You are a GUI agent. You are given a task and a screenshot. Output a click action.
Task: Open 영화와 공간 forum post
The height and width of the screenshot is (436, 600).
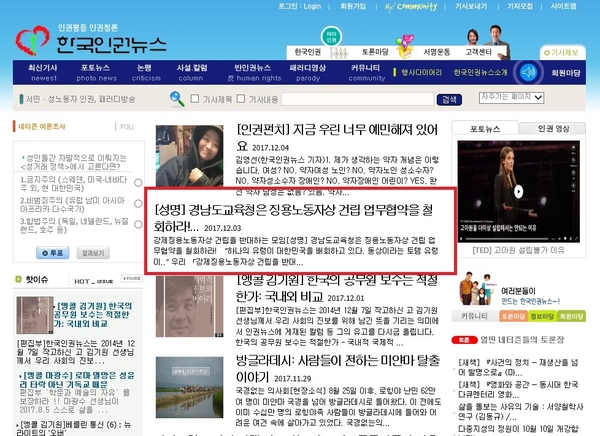tap(518, 389)
